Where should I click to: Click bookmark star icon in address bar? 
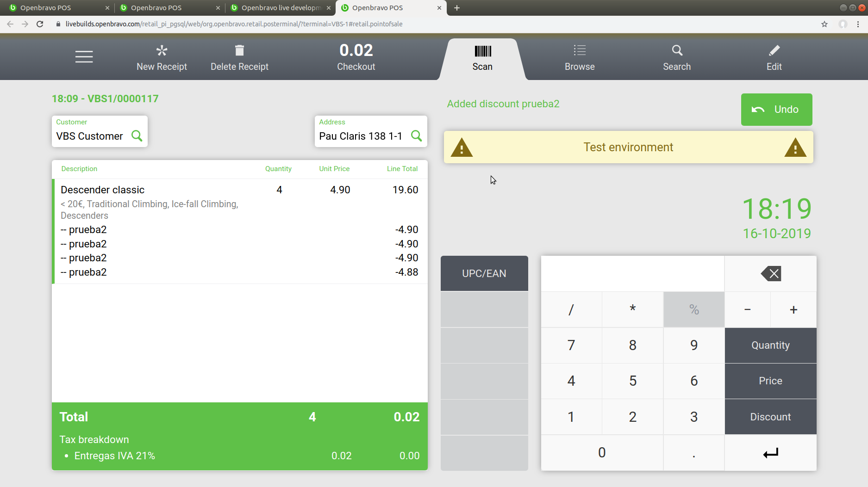[x=824, y=24]
